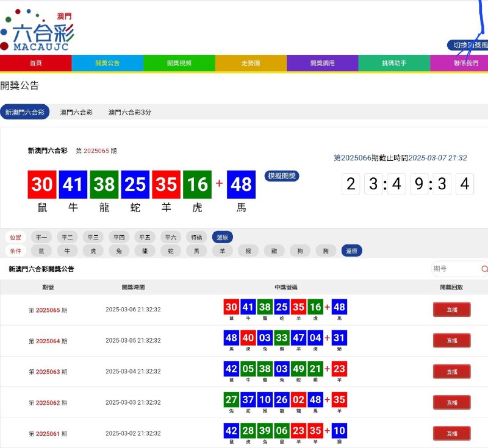Click 還原 in the 位置 filter row

pos(222,238)
